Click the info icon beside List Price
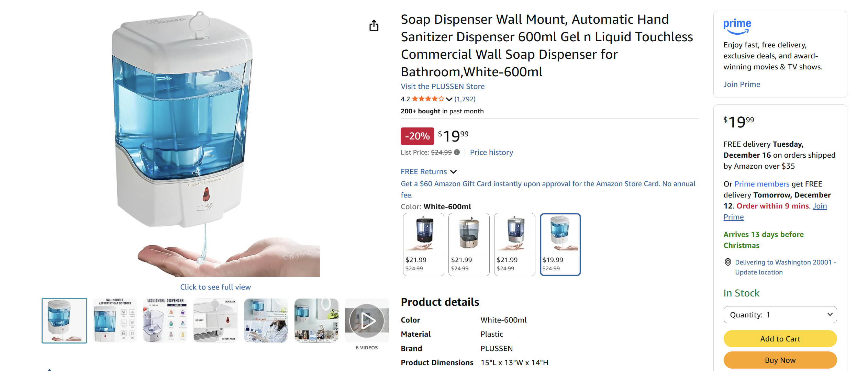 pos(457,152)
